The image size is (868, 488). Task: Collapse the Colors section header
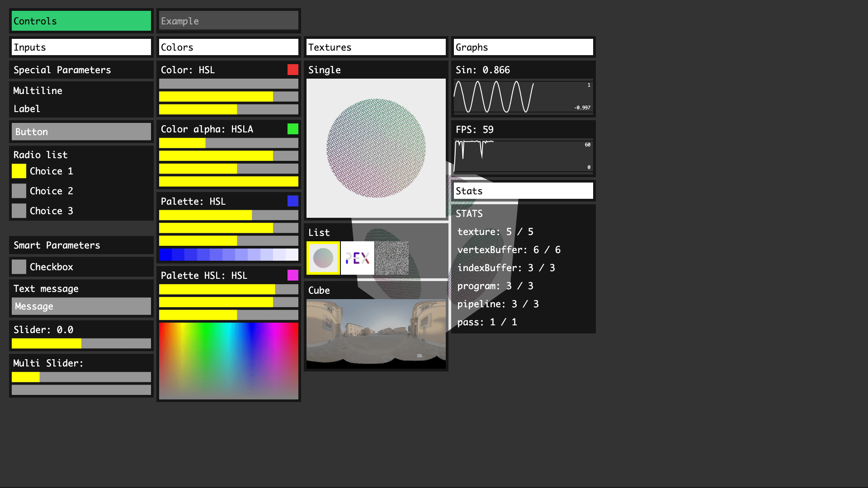point(228,47)
